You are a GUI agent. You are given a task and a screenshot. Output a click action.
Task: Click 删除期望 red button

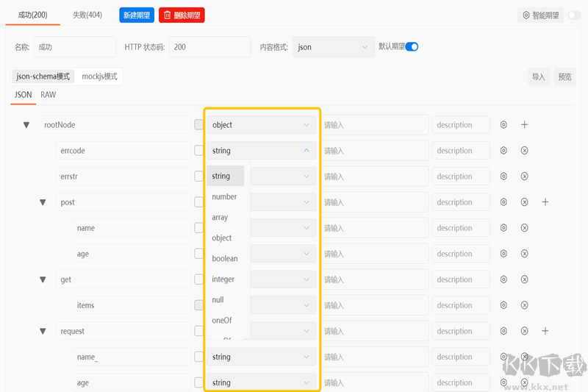182,15
